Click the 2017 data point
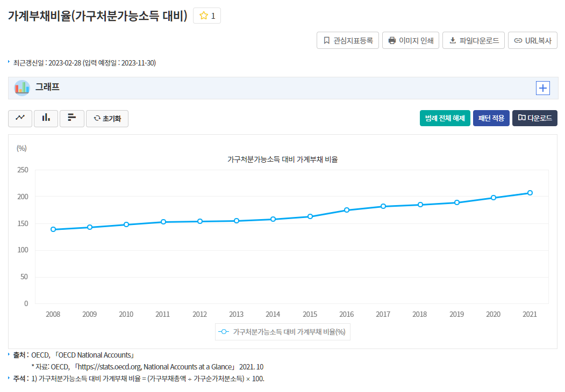565x392 pixels. (x=383, y=206)
